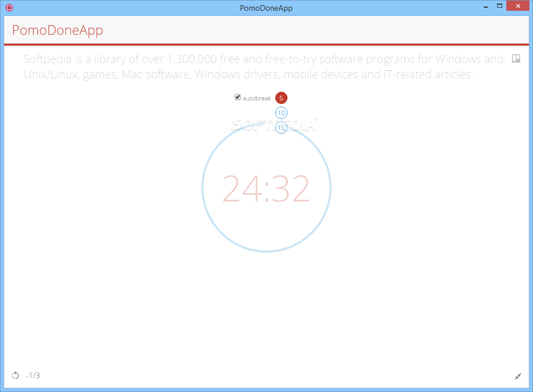Pick the 15 minute break option
533x392 pixels.
tap(281, 128)
